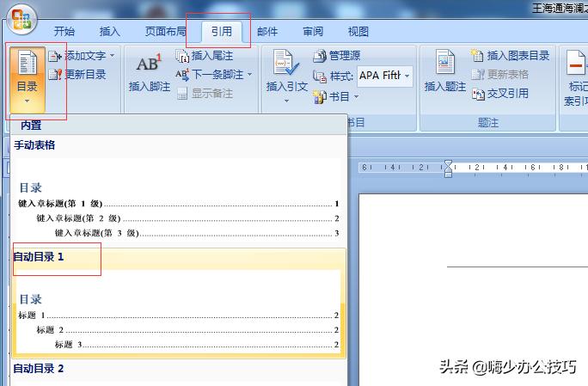Click the 目录 table of contents button
Image resolution: width=588 pixels, height=386 pixels.
click(x=27, y=79)
